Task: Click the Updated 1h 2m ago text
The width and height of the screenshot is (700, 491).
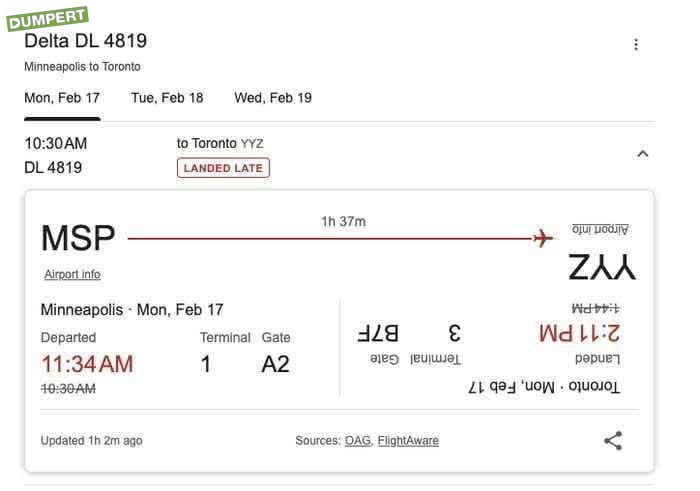Action: (91, 440)
